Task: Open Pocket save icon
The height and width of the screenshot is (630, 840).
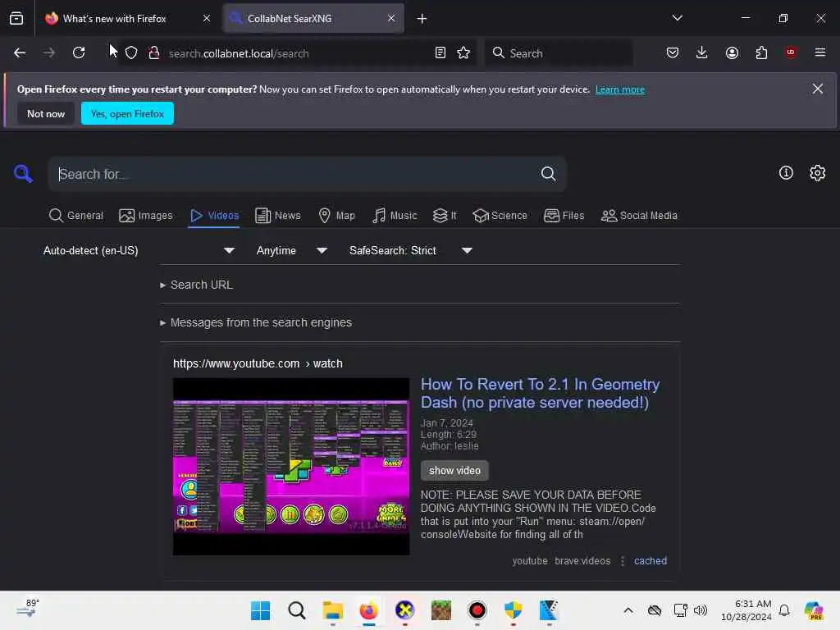Action: tap(673, 52)
